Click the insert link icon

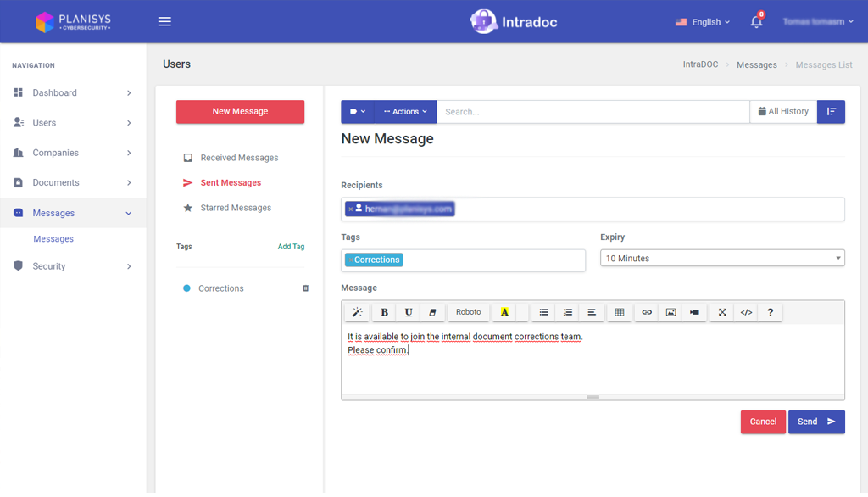tap(647, 312)
